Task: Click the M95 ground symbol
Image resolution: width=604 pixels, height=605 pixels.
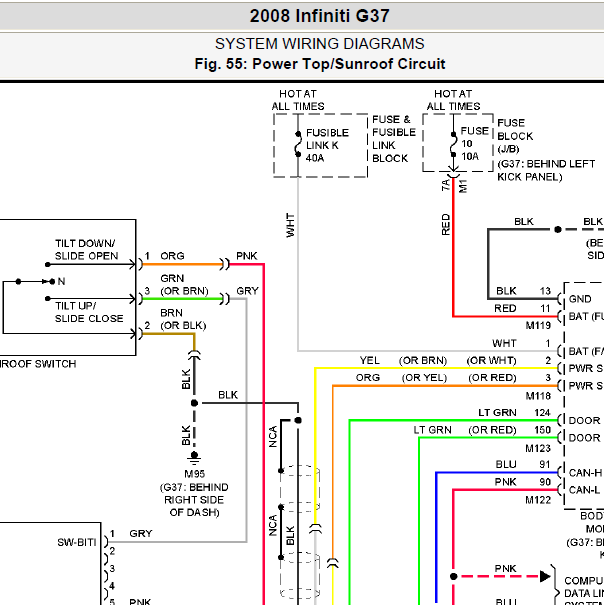Action: coord(194,458)
